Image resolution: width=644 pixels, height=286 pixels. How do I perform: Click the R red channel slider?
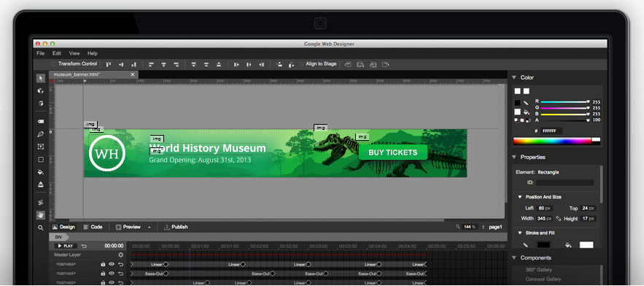565,101
